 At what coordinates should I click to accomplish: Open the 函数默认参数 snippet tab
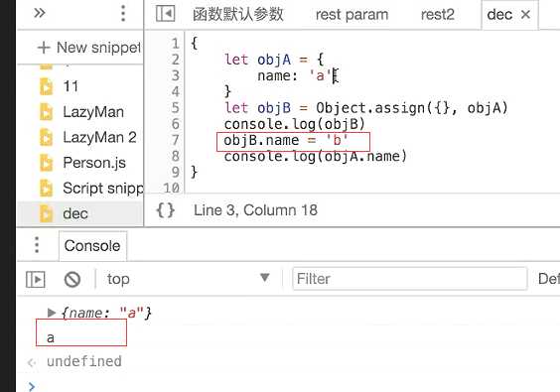click(x=238, y=15)
